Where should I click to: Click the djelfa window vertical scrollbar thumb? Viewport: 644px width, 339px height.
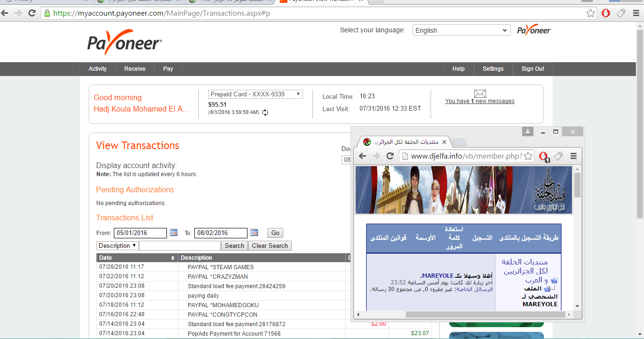tap(577, 185)
